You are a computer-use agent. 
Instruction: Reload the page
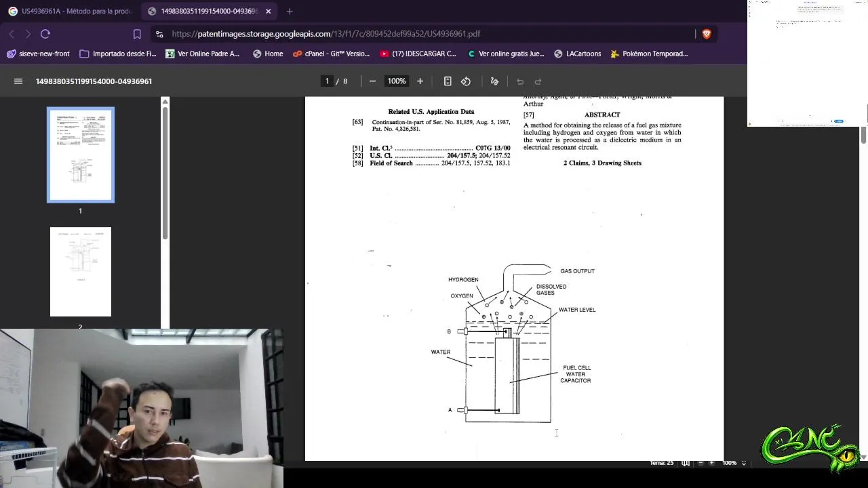(x=45, y=34)
